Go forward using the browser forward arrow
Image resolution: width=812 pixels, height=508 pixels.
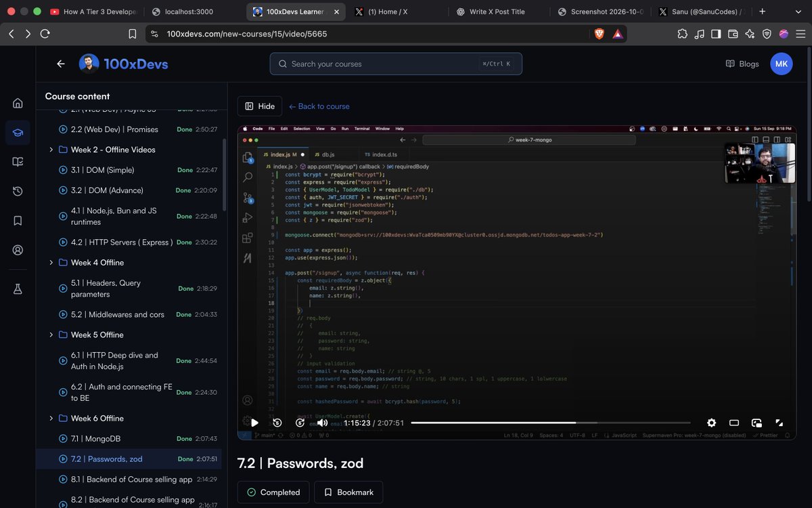tap(28, 33)
